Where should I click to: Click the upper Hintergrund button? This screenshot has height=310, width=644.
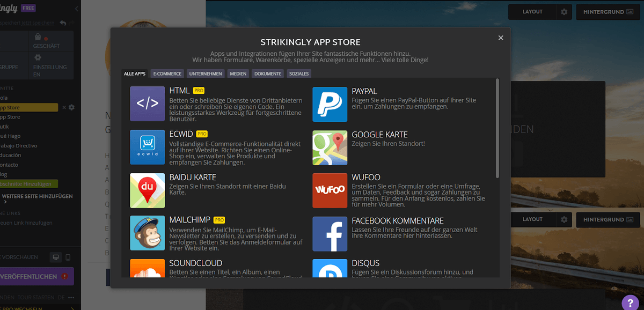tap(608, 12)
